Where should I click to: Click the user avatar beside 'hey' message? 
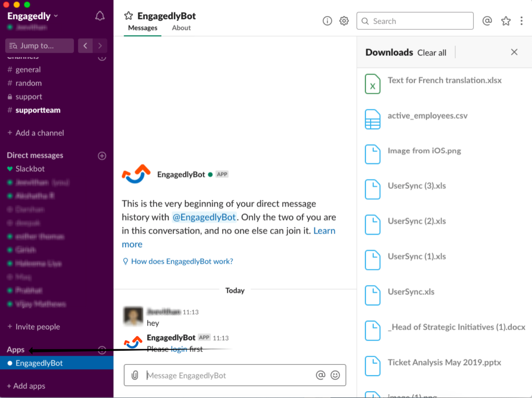coord(133,316)
